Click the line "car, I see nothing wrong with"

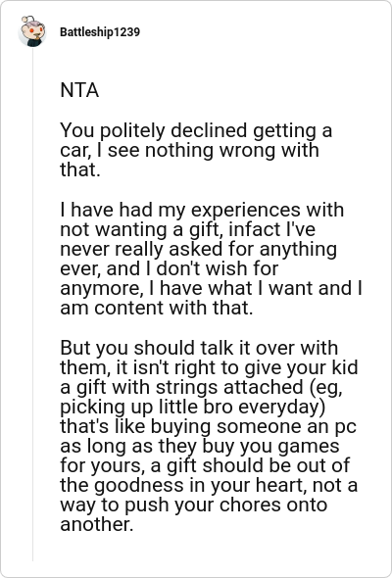pyautogui.click(x=189, y=151)
